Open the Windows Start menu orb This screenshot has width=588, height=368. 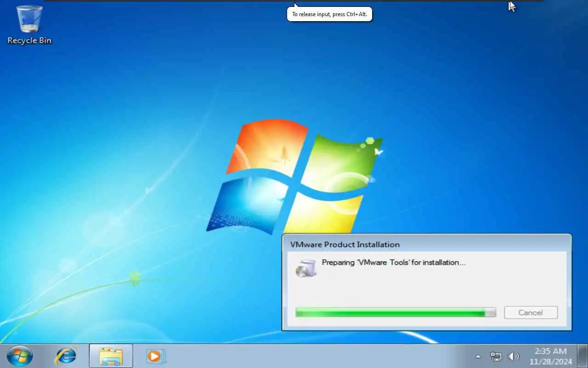pyautogui.click(x=20, y=356)
